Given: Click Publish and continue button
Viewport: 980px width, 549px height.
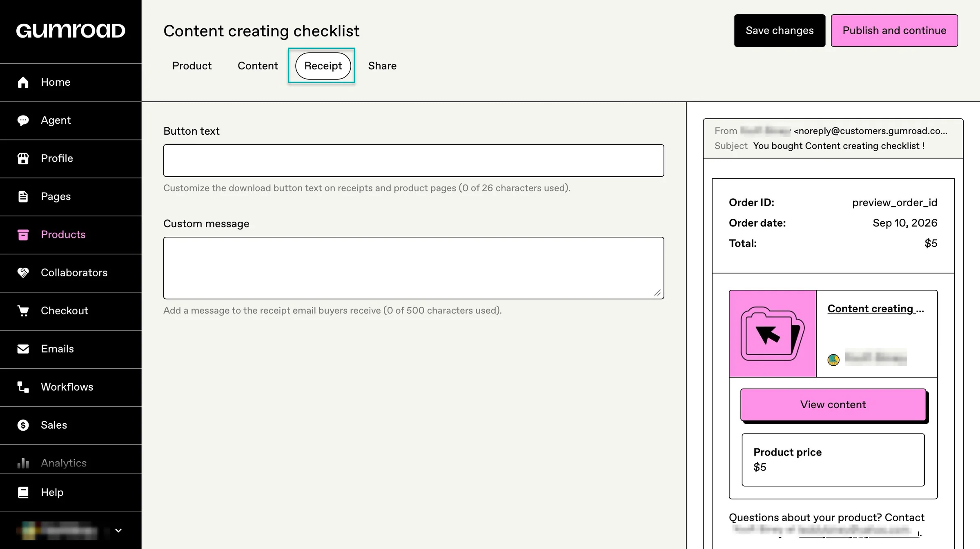Looking at the screenshot, I should [x=894, y=31].
